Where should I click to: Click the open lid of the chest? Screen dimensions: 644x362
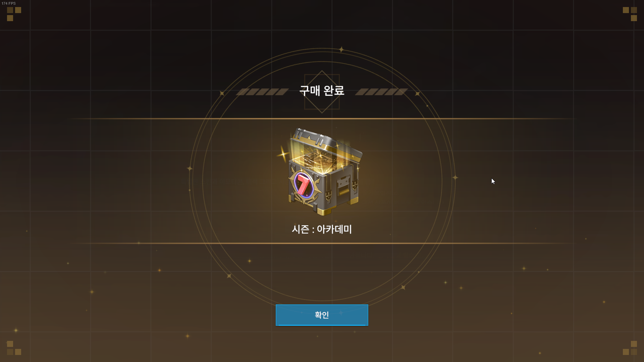click(x=326, y=142)
